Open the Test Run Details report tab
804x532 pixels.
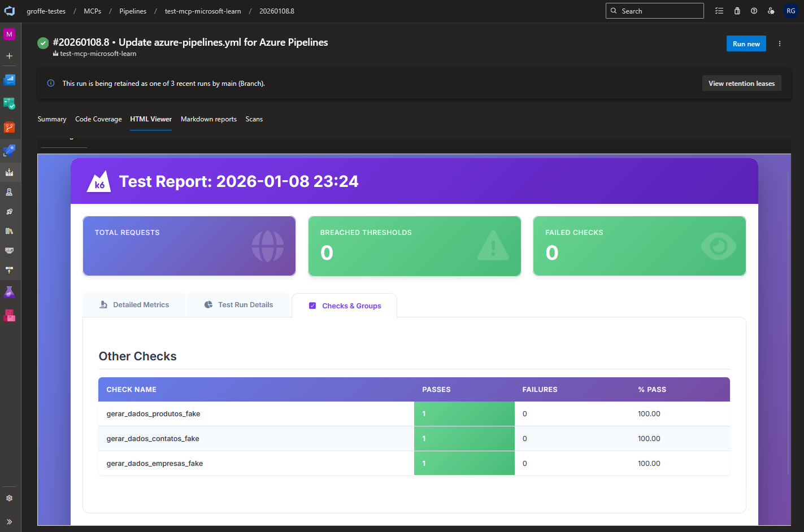tap(238, 305)
